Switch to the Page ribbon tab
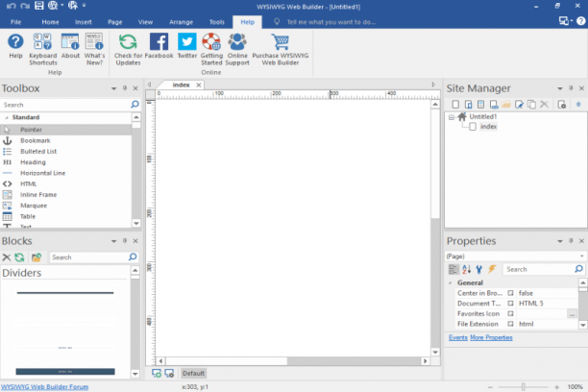 tap(114, 22)
